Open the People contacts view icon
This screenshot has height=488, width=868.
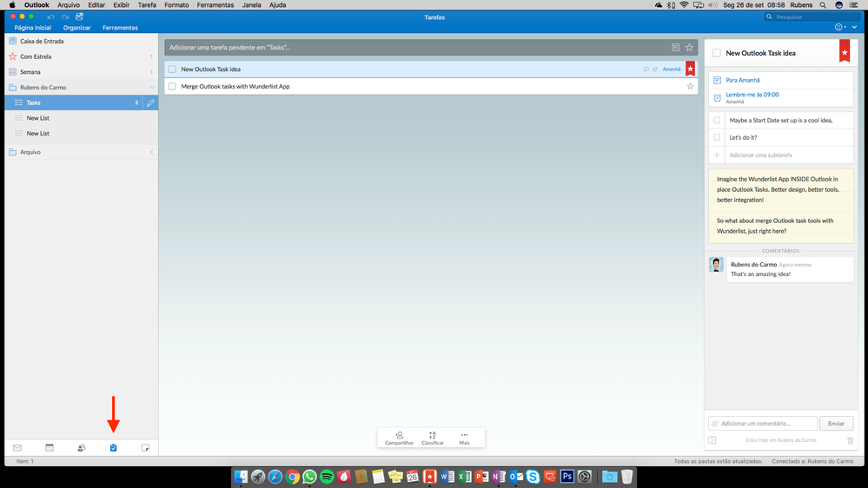[82, 447]
